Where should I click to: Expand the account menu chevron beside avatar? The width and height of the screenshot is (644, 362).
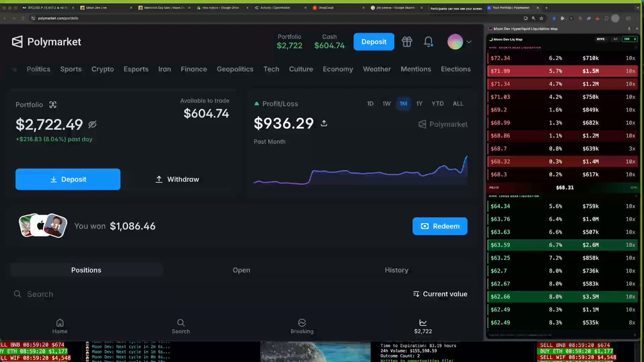[x=469, y=42]
